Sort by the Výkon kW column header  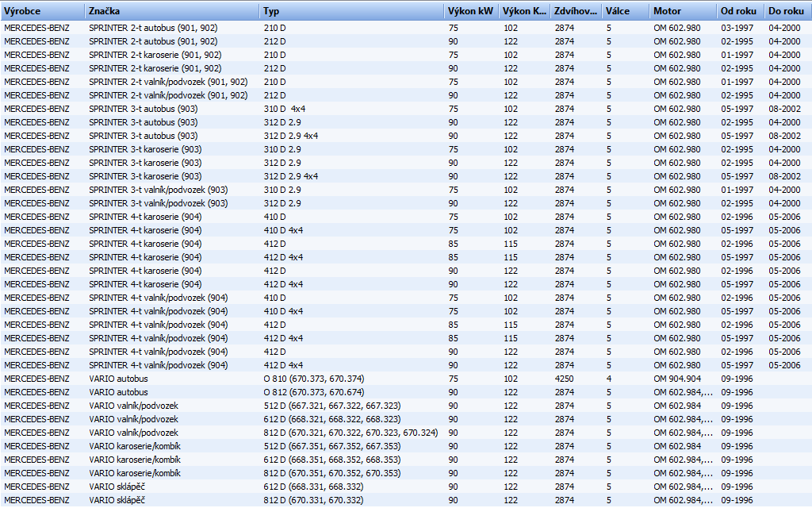pyautogui.click(x=471, y=11)
